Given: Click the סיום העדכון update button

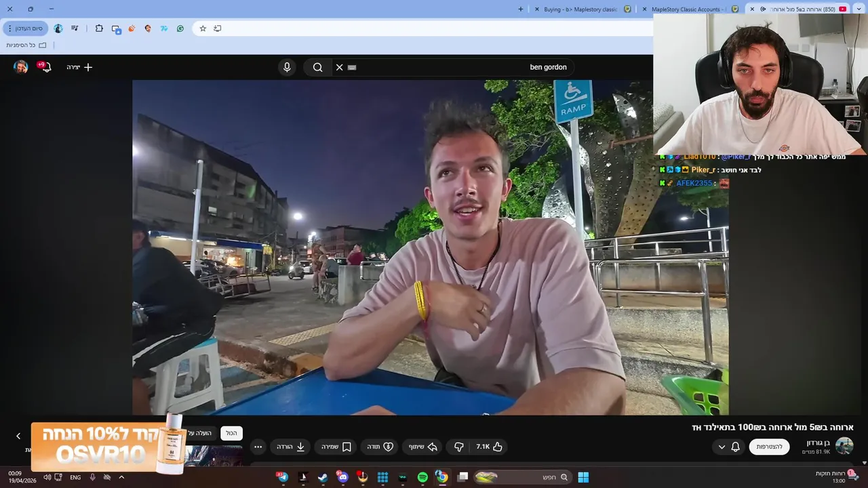Looking at the screenshot, I should [x=25, y=28].
